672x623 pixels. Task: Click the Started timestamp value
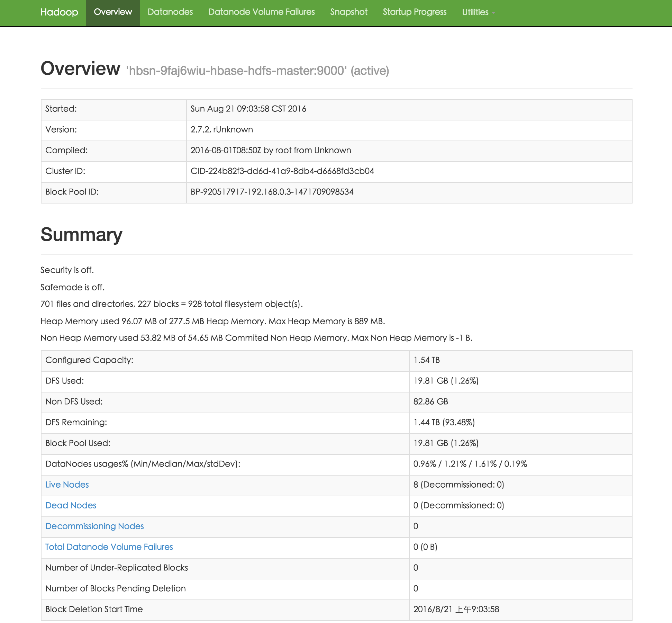(248, 109)
